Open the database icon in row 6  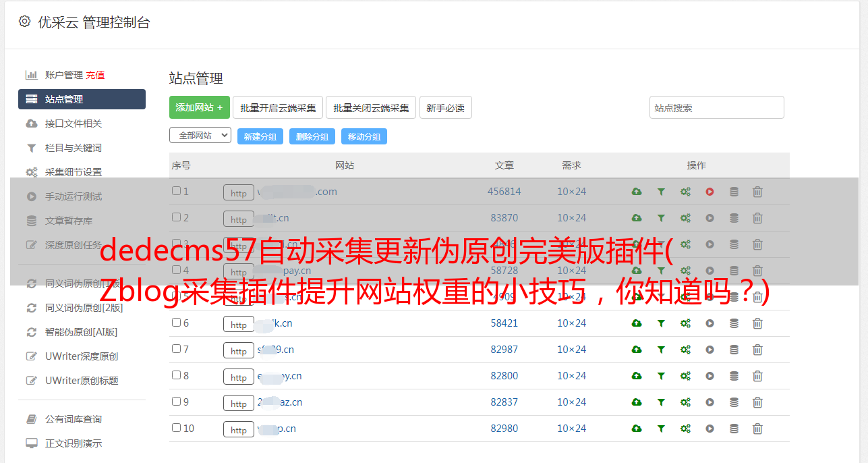click(734, 323)
